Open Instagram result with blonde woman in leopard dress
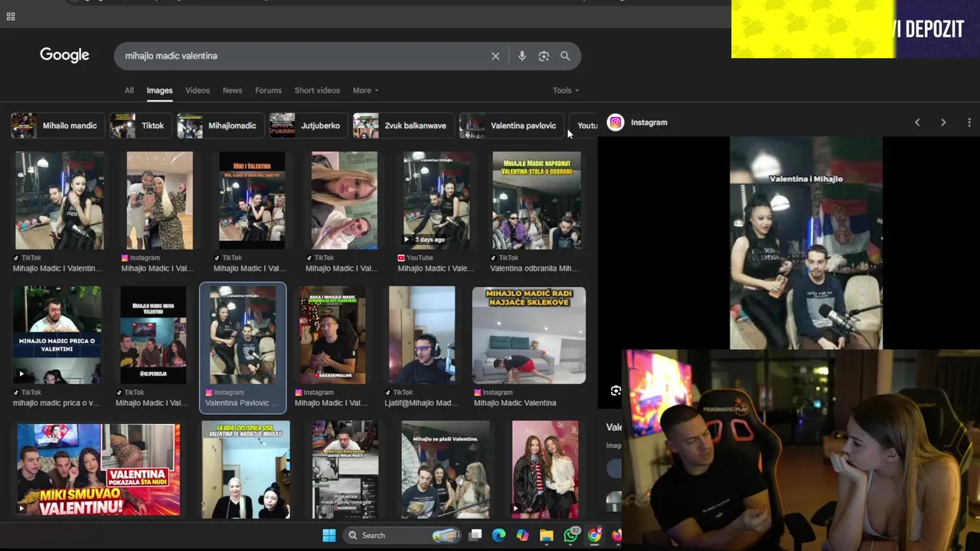This screenshot has height=551, width=980. click(x=159, y=201)
